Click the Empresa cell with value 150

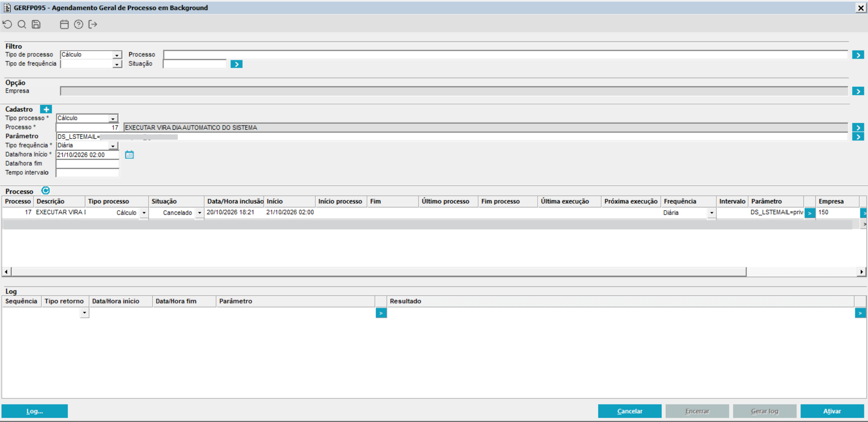pyautogui.click(x=837, y=212)
